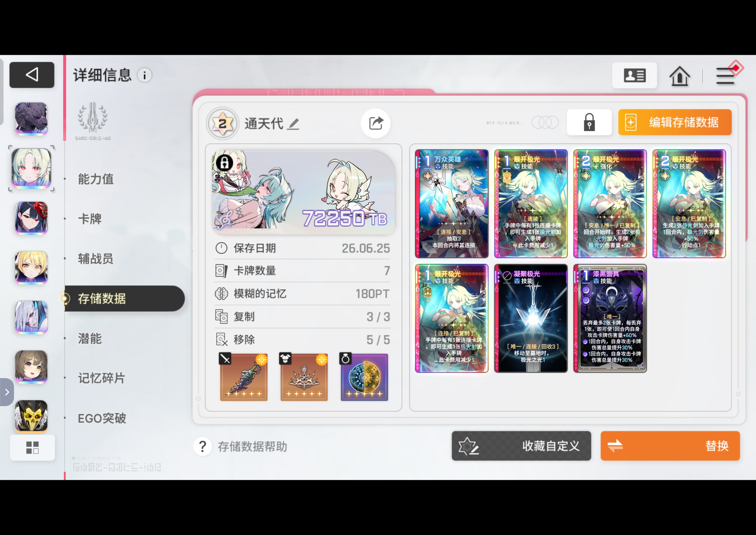Click the 收藏自定义 button

click(522, 446)
